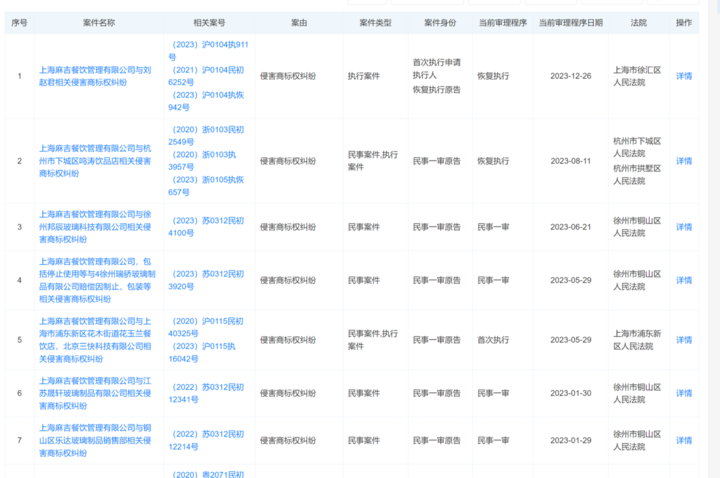View 详情 for the 2023-01-30 case
The height and width of the screenshot is (478, 720).
point(684,394)
